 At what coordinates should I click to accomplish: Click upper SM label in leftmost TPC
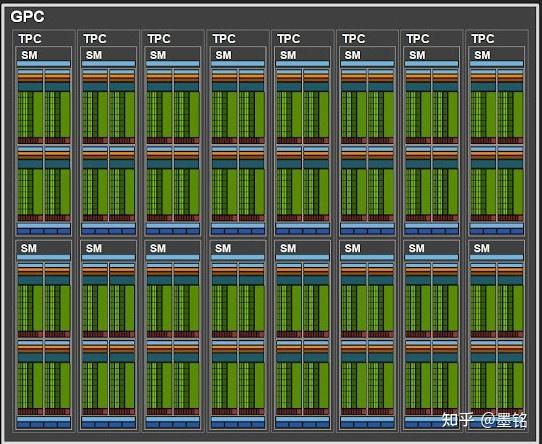pos(29,55)
